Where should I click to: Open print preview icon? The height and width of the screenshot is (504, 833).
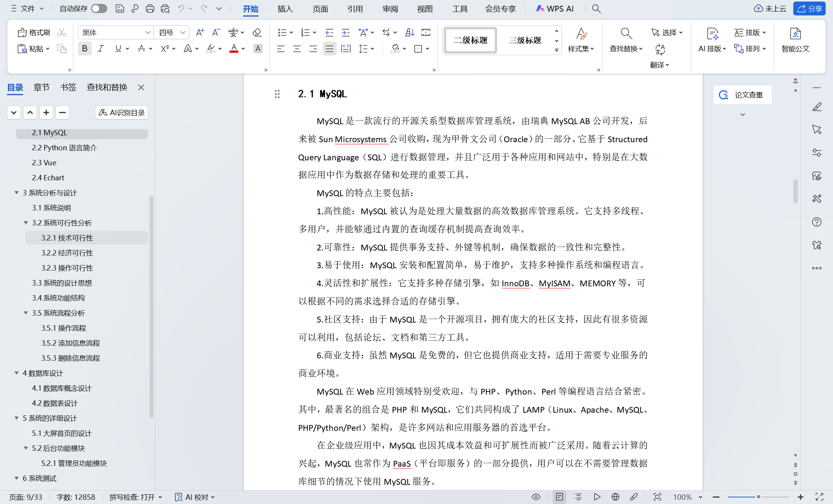tap(165, 8)
